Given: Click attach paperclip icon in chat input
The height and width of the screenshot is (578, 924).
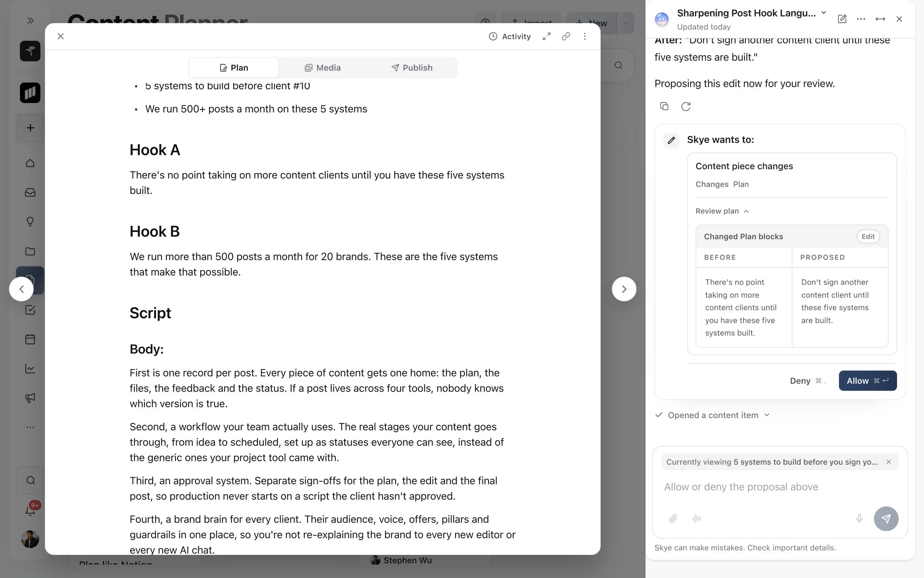Looking at the screenshot, I should [x=673, y=519].
